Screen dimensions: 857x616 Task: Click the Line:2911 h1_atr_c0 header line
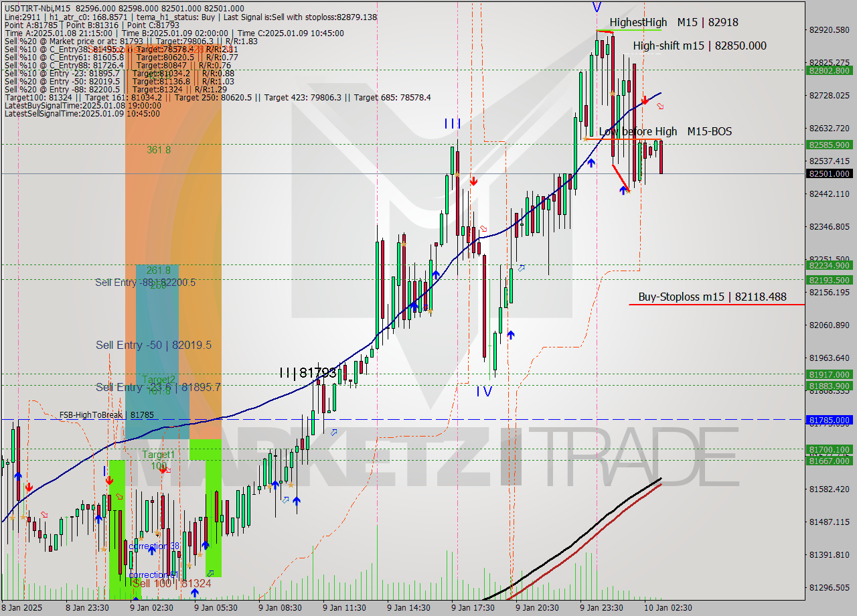click(x=190, y=17)
